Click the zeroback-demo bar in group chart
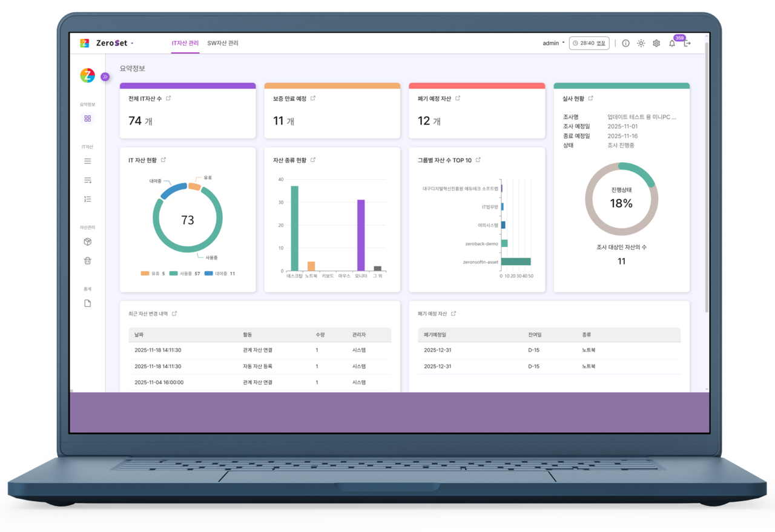The image size is (775, 532). click(x=504, y=243)
